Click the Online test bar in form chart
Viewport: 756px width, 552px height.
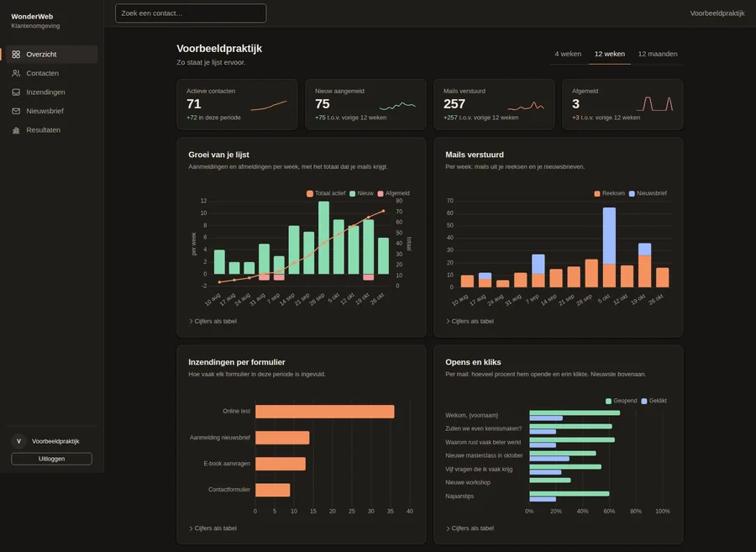325,412
